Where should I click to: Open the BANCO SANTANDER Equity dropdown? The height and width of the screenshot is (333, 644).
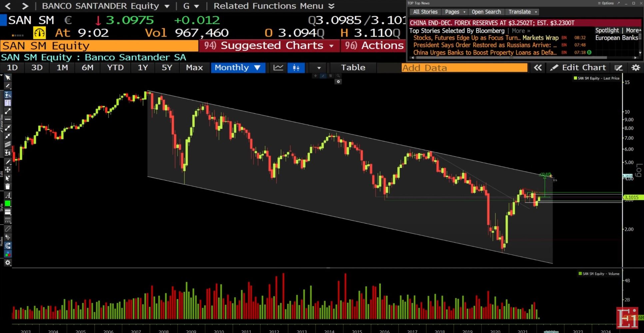coord(106,6)
